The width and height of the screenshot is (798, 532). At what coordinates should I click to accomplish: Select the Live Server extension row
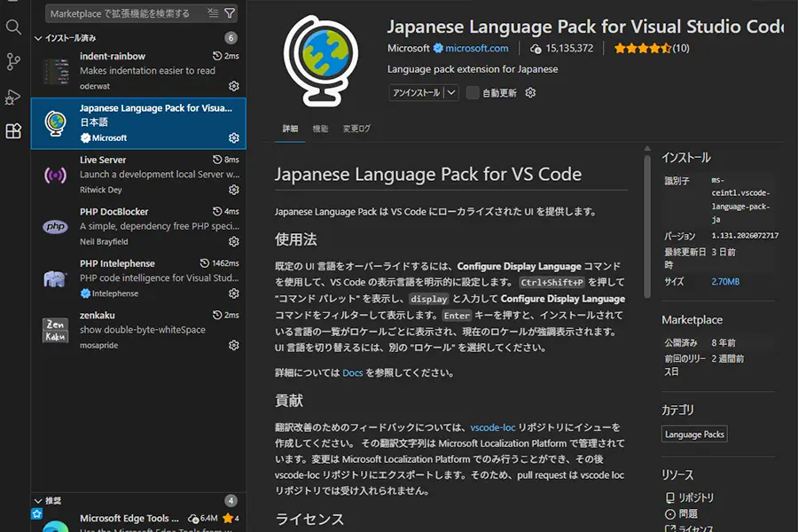pos(138,176)
